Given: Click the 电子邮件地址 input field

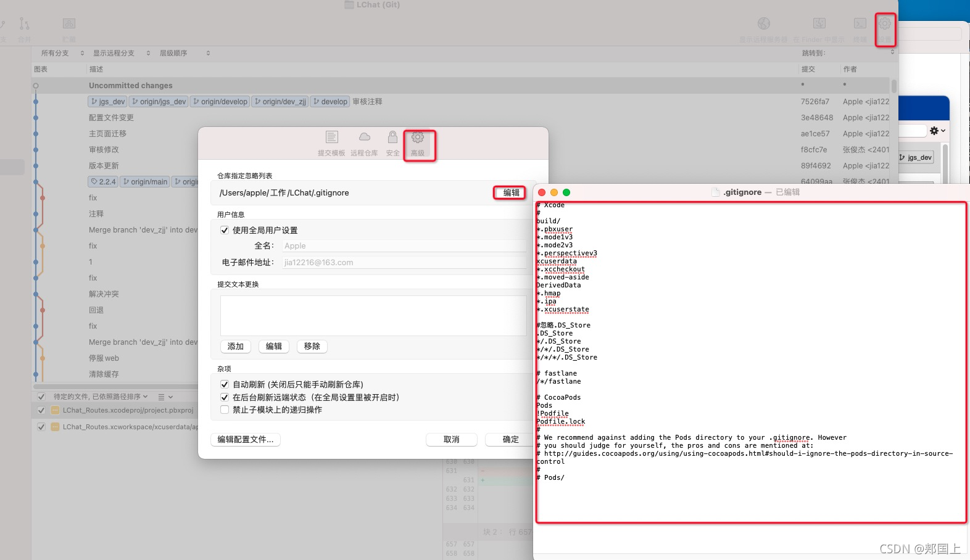Looking at the screenshot, I should coord(404,262).
